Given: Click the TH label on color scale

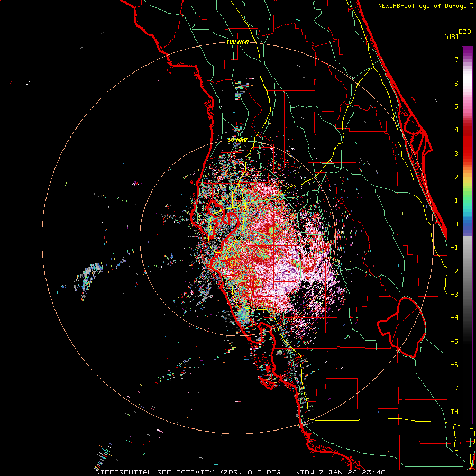Looking at the screenshot, I should pyautogui.click(x=454, y=412).
